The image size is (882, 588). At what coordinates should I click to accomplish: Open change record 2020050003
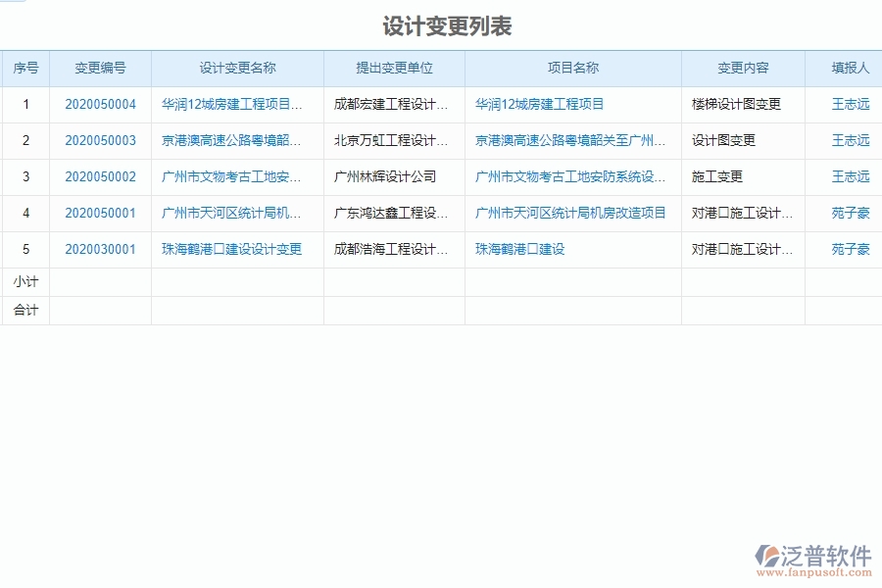(100, 140)
